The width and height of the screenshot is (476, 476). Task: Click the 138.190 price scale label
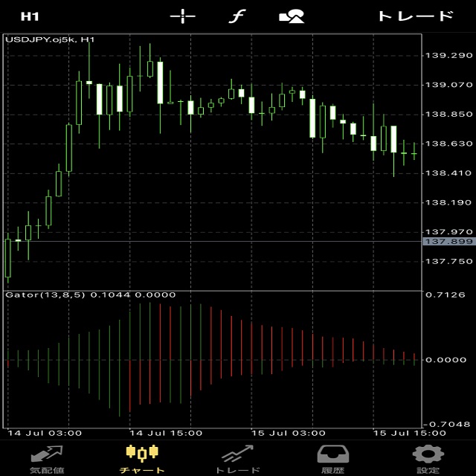click(448, 202)
